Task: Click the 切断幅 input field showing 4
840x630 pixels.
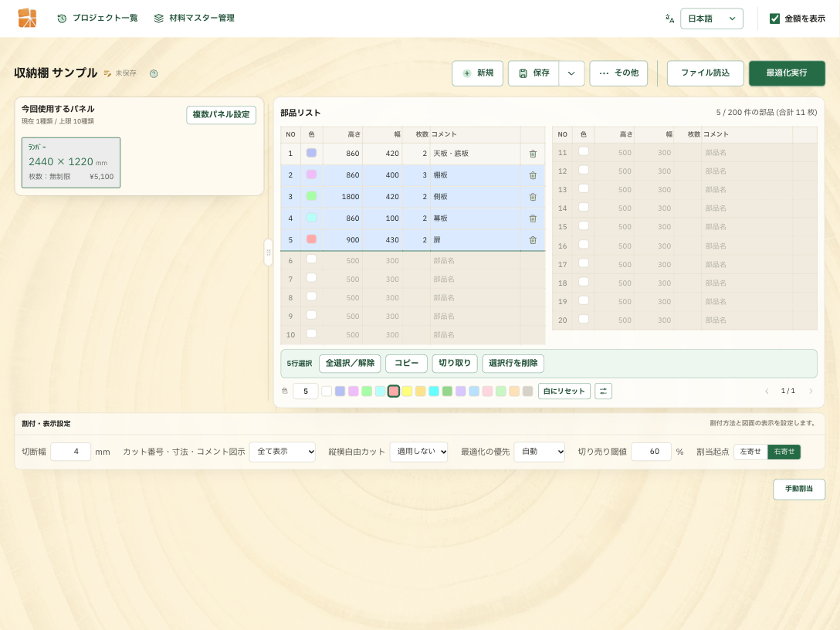Action: [71, 452]
